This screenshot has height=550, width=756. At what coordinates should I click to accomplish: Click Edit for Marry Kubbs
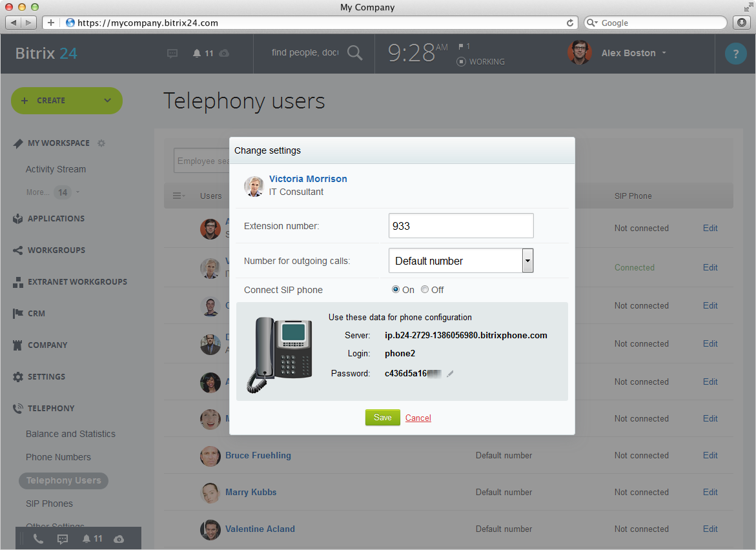pos(710,492)
